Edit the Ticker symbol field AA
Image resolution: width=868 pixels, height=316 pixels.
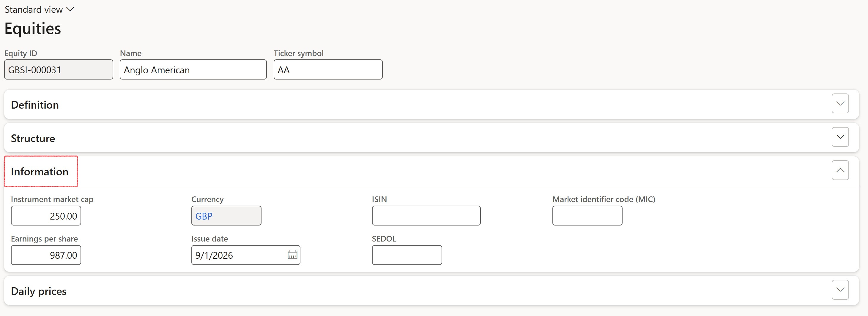(328, 70)
